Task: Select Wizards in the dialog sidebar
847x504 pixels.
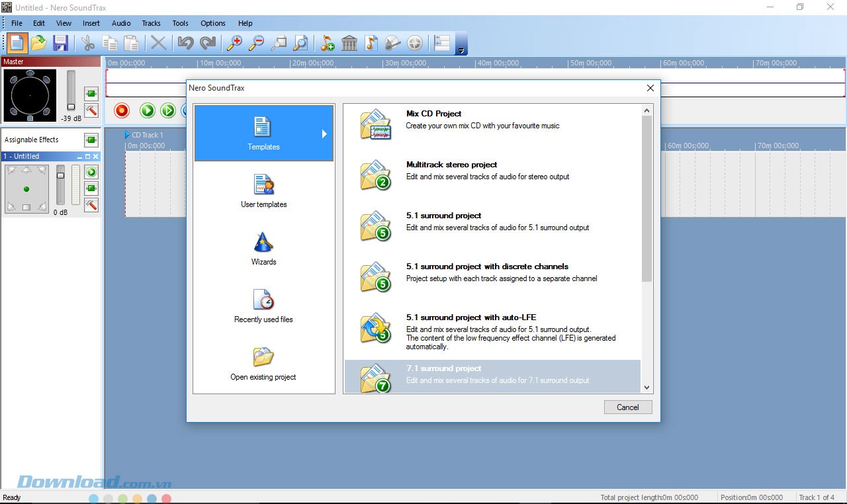Action: click(x=263, y=249)
